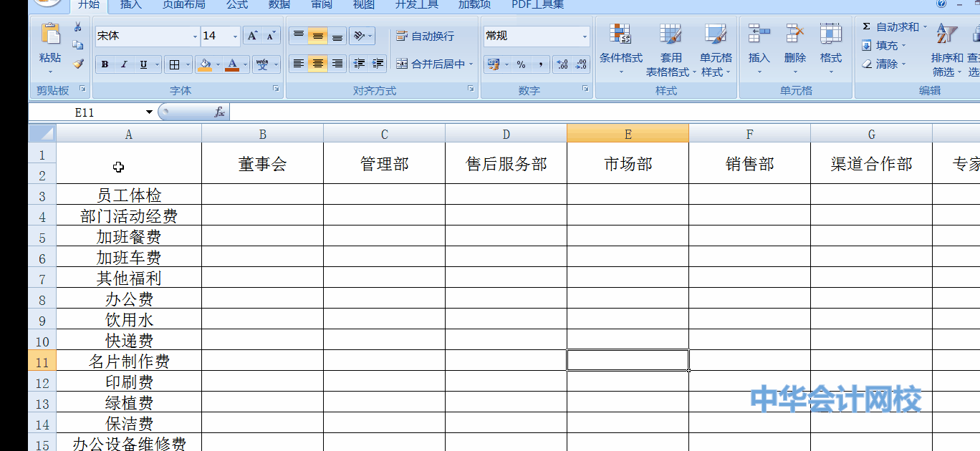980x451 pixels.
Task: Click the phonetic guide (wén) icon
Action: tap(262, 64)
